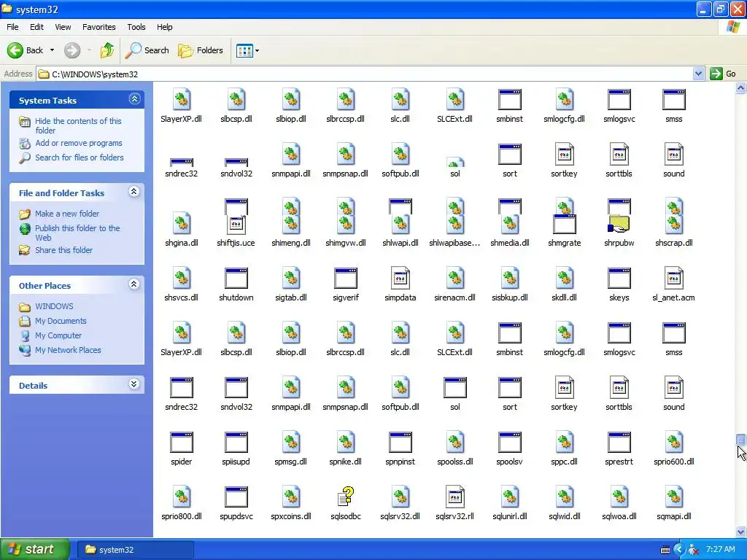Select the spnpinst program icon
This screenshot has height=560, width=747.
pos(400,443)
